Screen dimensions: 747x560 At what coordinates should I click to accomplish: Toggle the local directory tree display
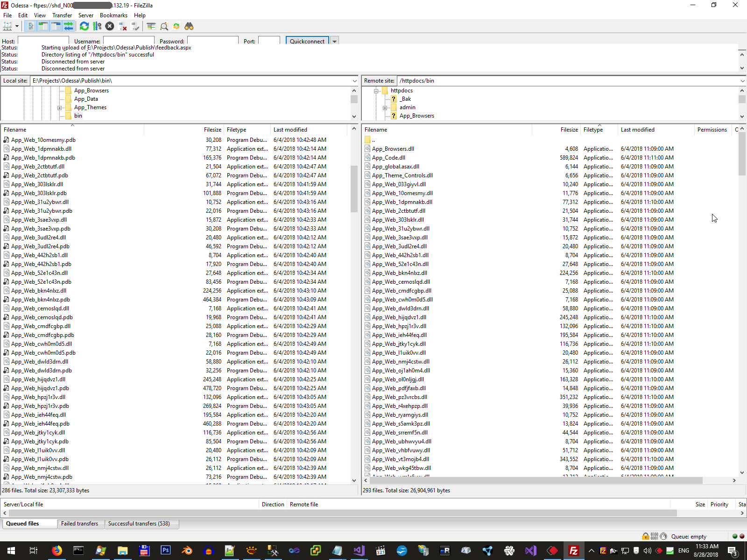[43, 26]
